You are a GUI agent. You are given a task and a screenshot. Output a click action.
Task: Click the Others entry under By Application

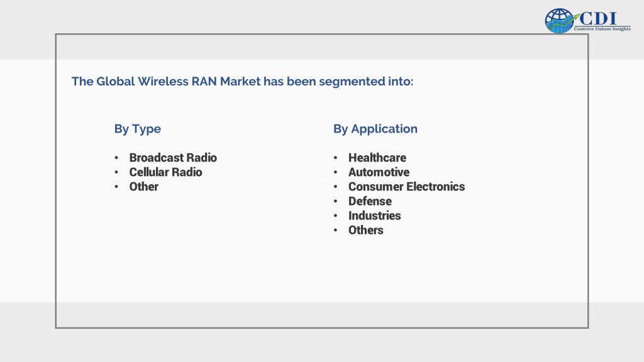(365, 230)
